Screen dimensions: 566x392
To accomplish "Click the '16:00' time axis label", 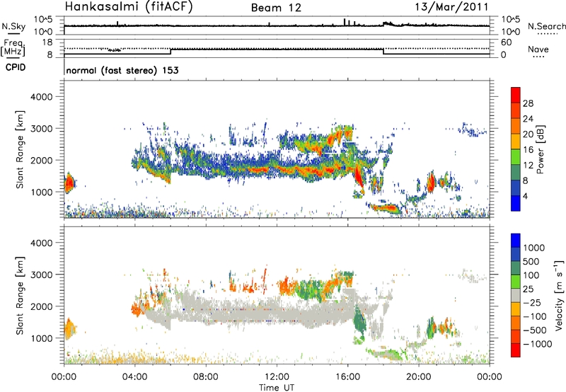I will [x=347, y=377].
